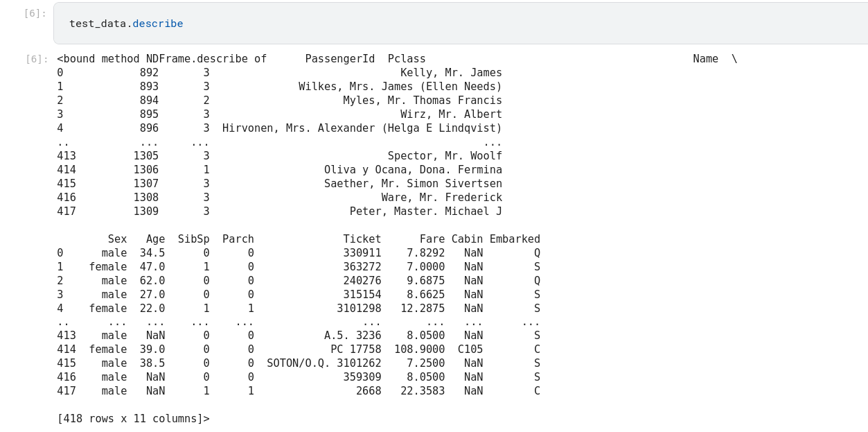Click the SibSp column header
868x432 pixels.
193,239
